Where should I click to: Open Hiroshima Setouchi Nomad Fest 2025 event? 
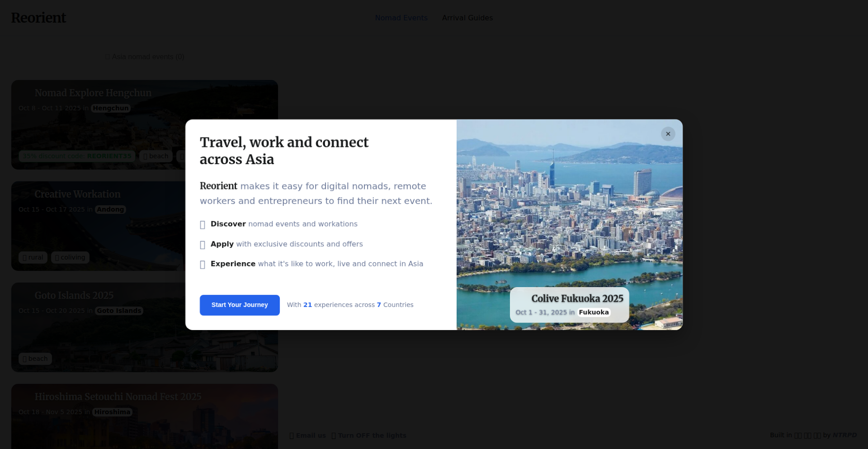click(118, 397)
